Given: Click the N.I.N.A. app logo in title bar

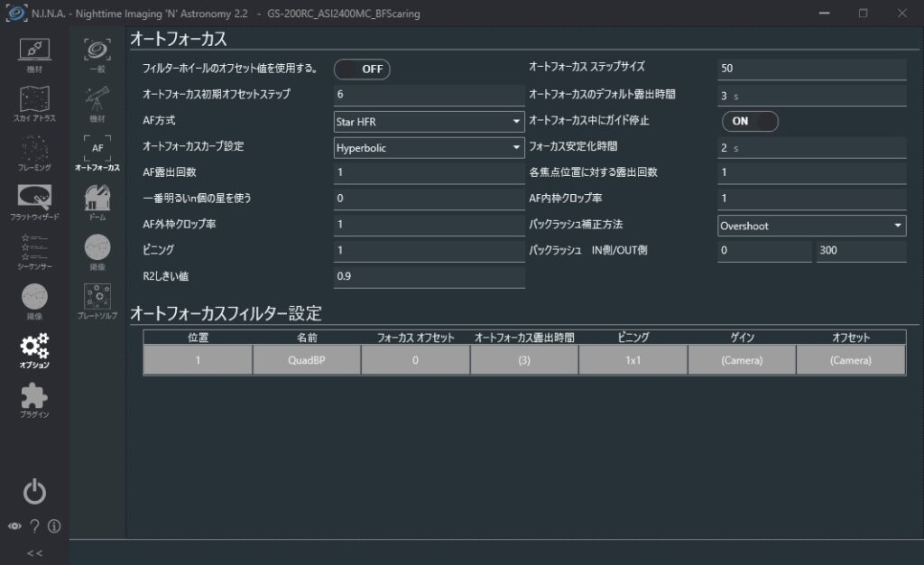Looking at the screenshot, I should point(16,13).
